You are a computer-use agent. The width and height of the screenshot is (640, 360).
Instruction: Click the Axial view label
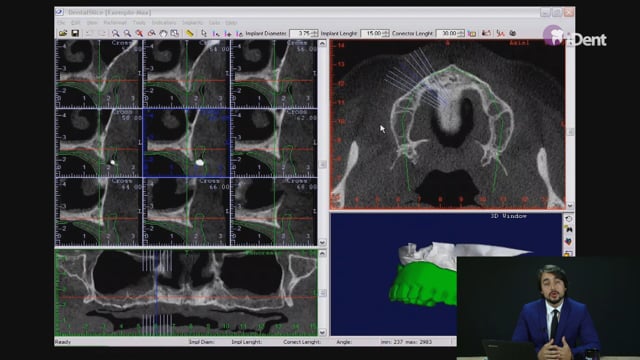click(519, 43)
